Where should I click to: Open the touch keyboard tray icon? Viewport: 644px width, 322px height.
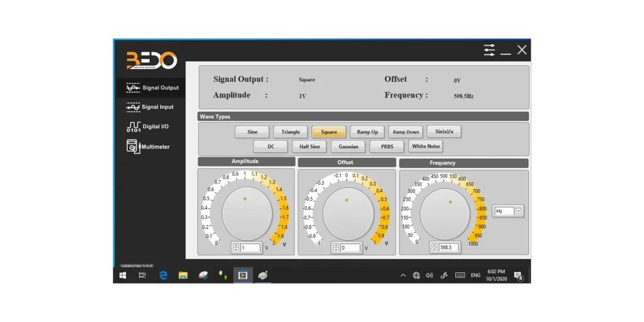460,275
